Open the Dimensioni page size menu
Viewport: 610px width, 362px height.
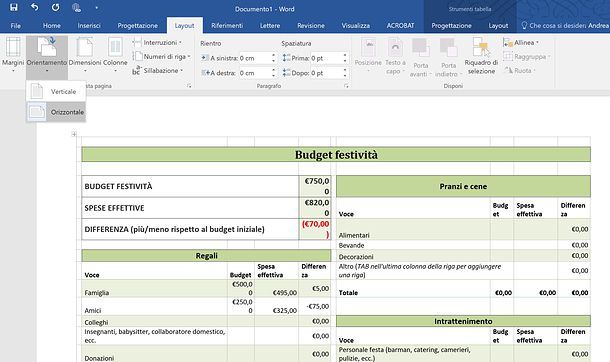(x=85, y=55)
